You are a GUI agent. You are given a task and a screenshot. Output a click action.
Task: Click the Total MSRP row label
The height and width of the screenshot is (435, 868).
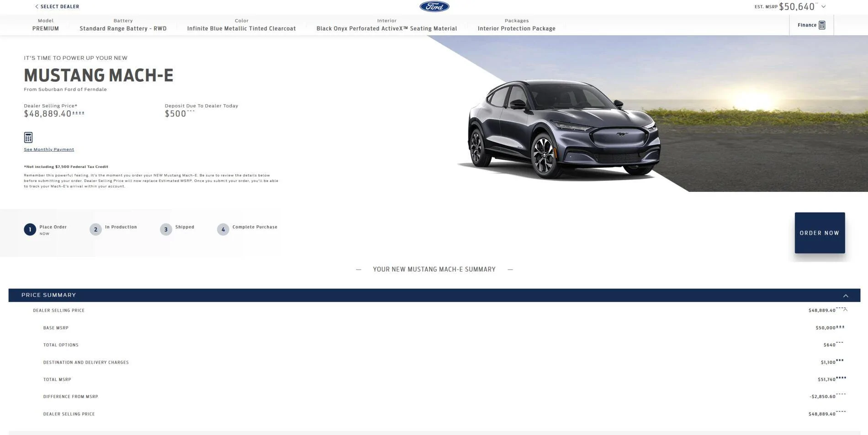(x=57, y=380)
